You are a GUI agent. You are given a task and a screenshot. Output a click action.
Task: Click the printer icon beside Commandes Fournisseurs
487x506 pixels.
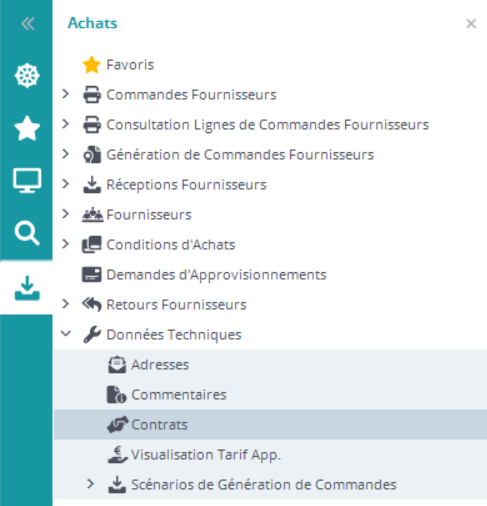tap(92, 95)
